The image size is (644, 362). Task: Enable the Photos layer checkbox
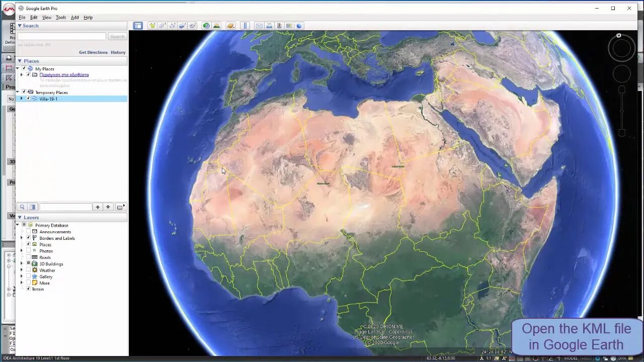pyautogui.click(x=28, y=251)
